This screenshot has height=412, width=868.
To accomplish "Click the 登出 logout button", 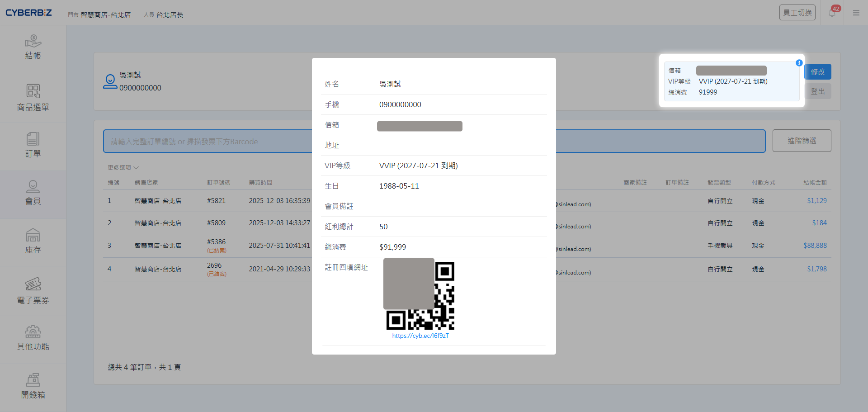I will [817, 92].
